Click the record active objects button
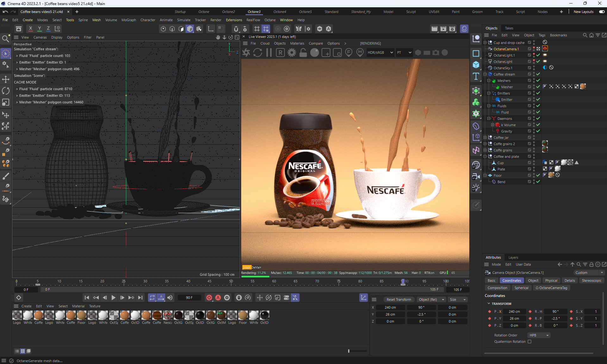 tap(209, 298)
